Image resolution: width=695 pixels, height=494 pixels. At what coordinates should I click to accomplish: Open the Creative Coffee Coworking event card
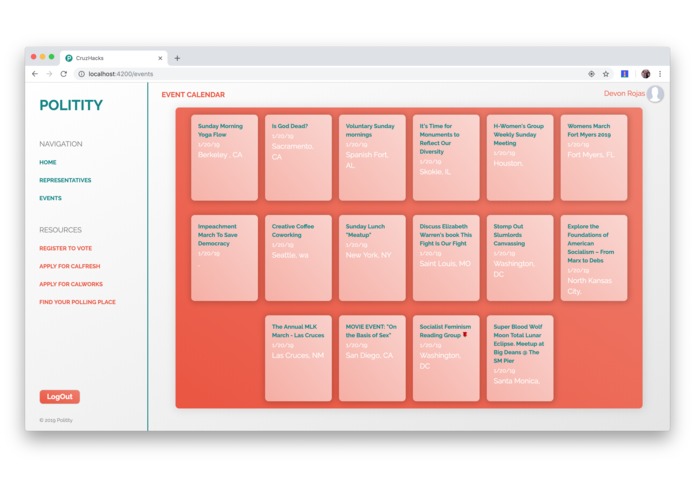pos(298,258)
